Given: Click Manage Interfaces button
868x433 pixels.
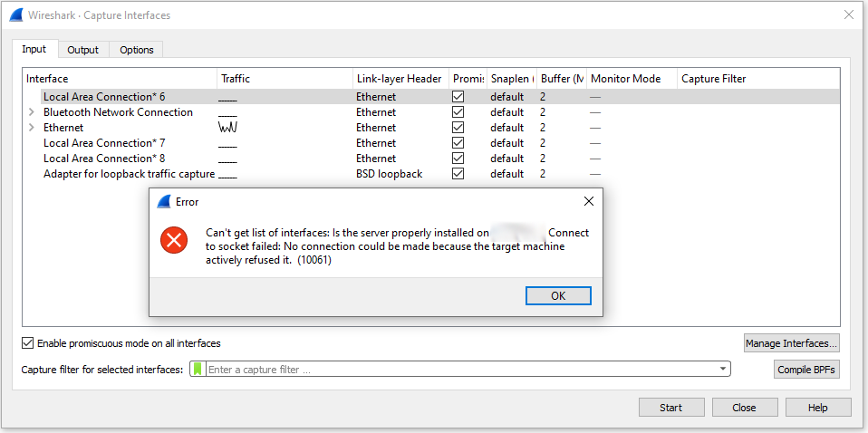Looking at the screenshot, I should pos(792,343).
